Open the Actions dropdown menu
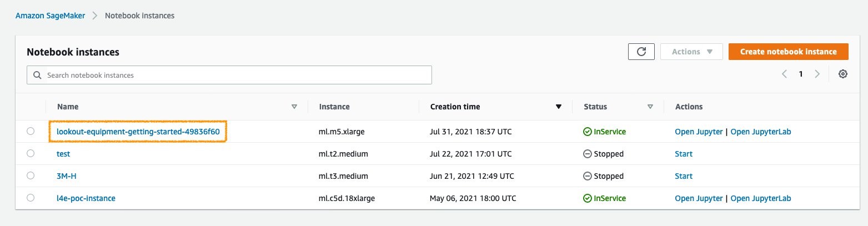 coord(691,52)
